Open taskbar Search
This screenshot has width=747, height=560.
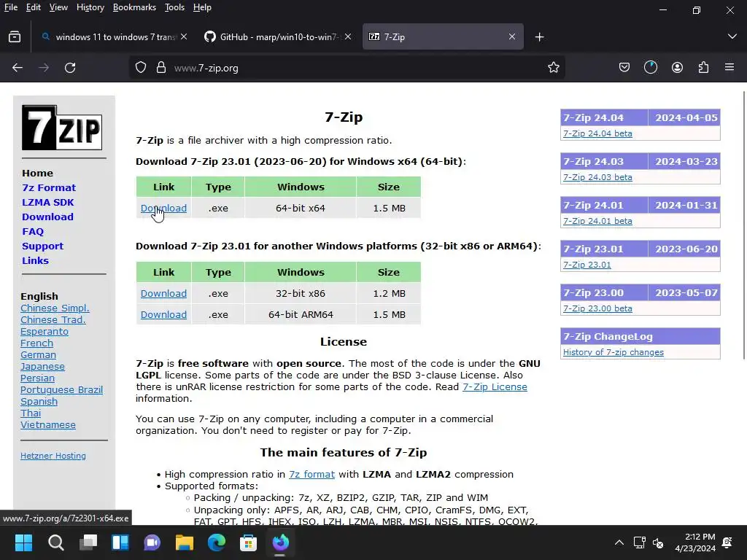coord(55,542)
